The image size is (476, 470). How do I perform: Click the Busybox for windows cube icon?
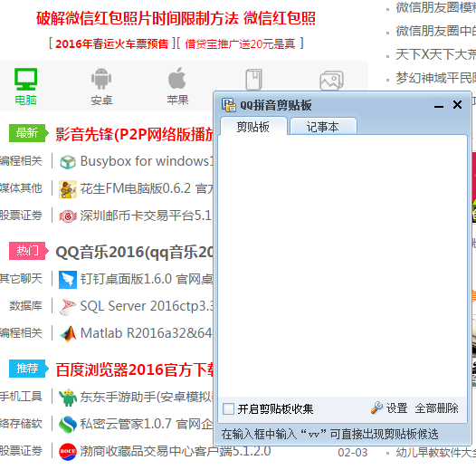[68, 162]
